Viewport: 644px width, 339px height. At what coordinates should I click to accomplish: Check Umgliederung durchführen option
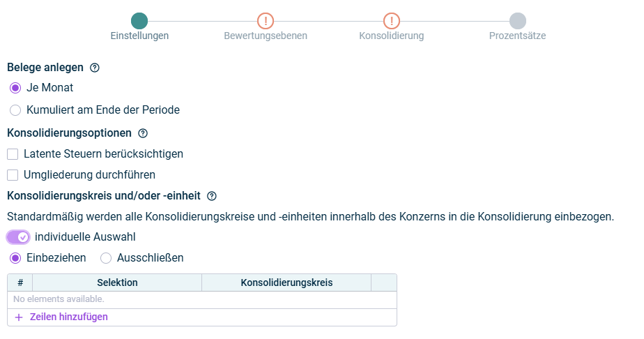[x=13, y=174]
